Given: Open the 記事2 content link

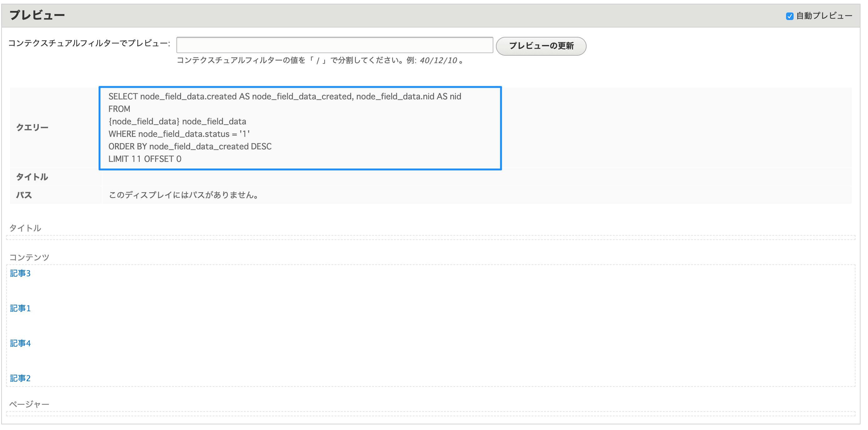Looking at the screenshot, I should point(20,378).
